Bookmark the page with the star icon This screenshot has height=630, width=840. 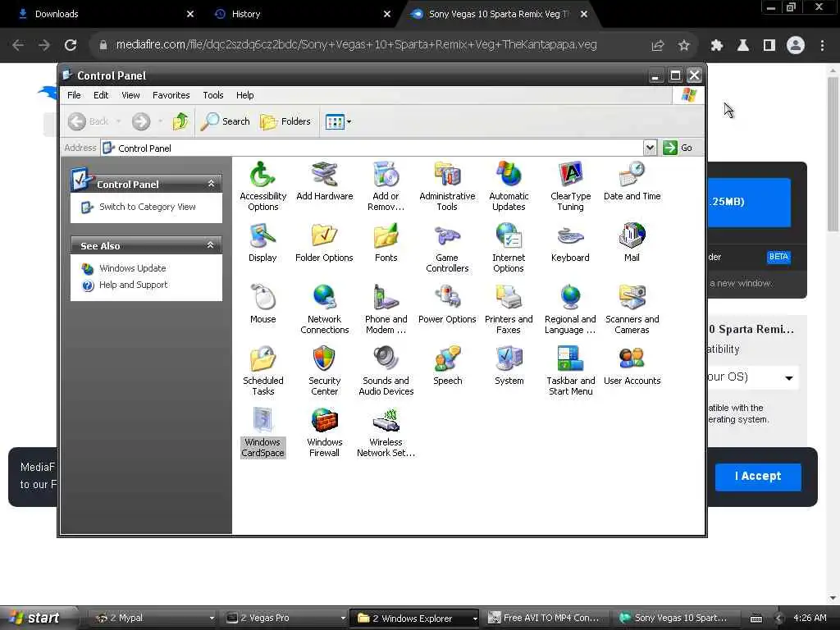(x=683, y=46)
